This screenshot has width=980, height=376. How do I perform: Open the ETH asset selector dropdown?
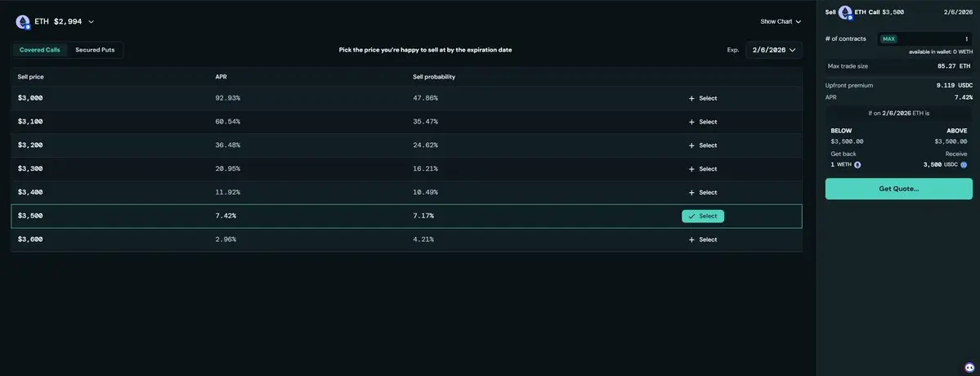coord(91,22)
